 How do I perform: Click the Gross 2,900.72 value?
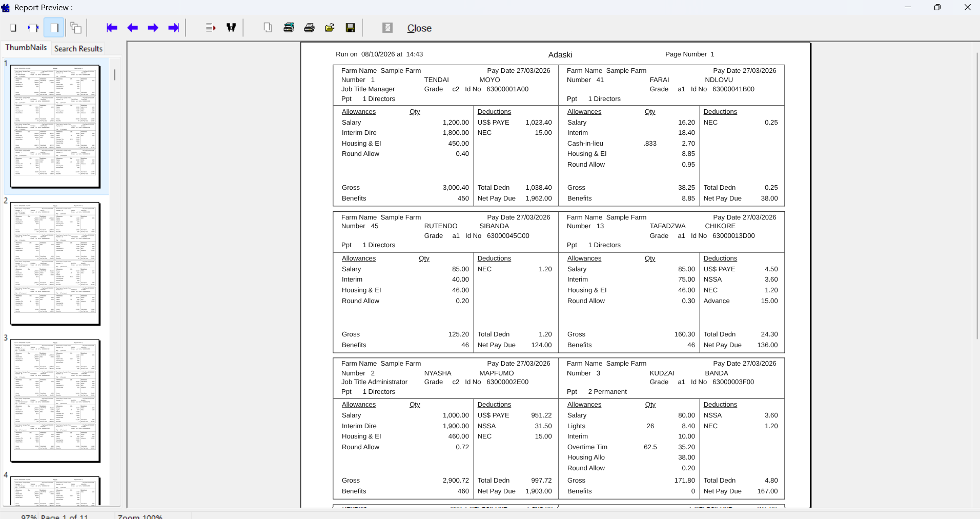[456, 481]
